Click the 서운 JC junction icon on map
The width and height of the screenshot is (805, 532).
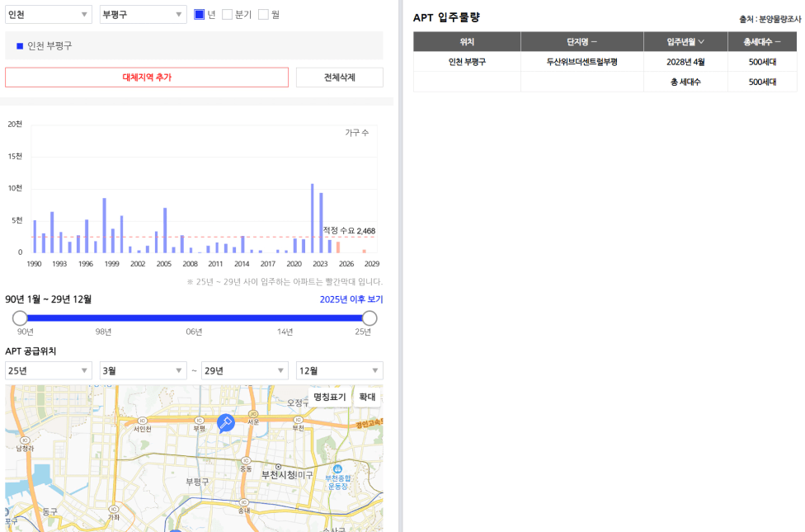tap(252, 414)
